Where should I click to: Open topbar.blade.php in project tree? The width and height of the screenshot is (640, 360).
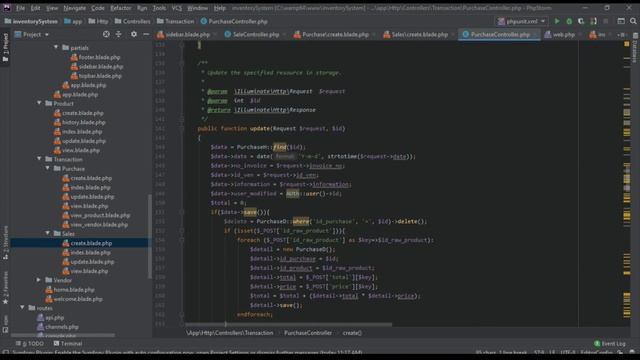(96, 76)
